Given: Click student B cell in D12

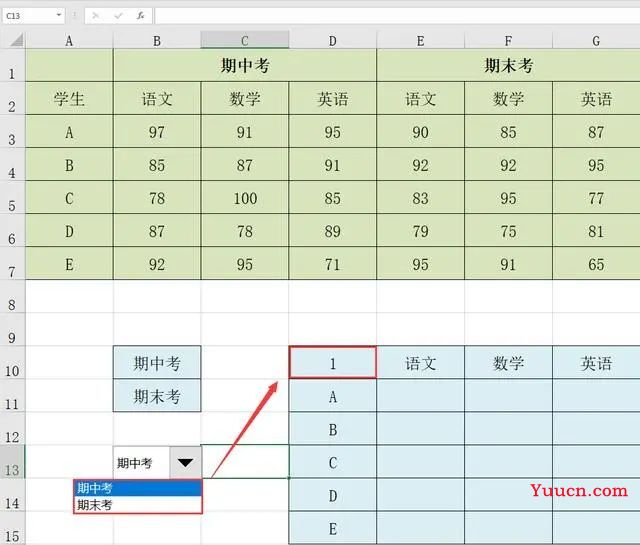Looking at the screenshot, I should tap(333, 429).
